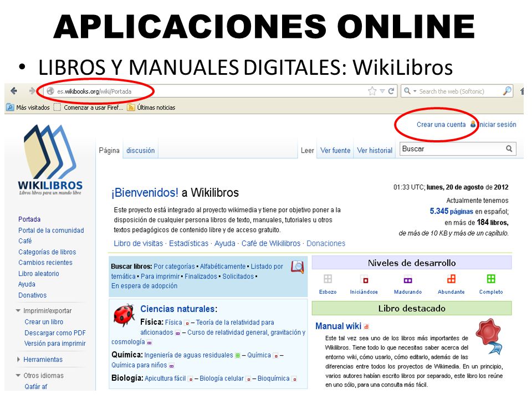Viewport: 532px width, 399px height.
Task: Open the Wikilibros logo home image
Action: pos(50,160)
